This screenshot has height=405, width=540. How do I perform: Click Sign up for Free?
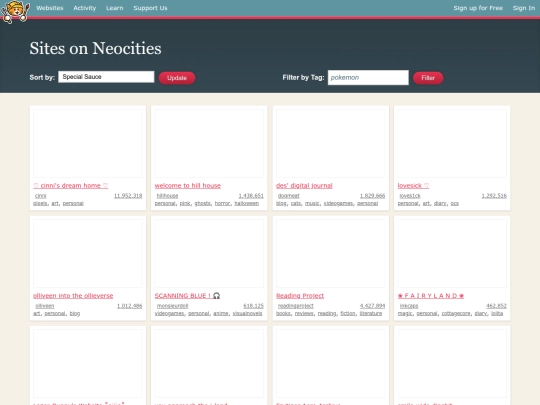(478, 8)
